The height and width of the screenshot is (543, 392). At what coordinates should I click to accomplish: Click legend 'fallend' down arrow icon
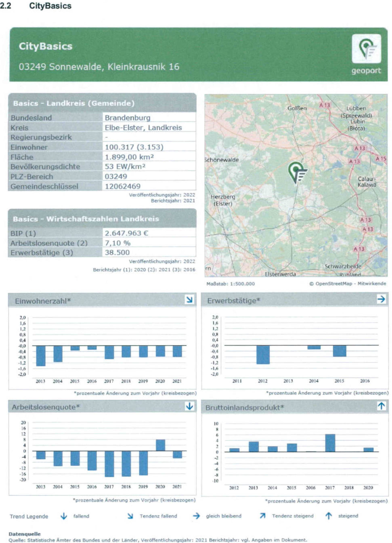pos(64,516)
